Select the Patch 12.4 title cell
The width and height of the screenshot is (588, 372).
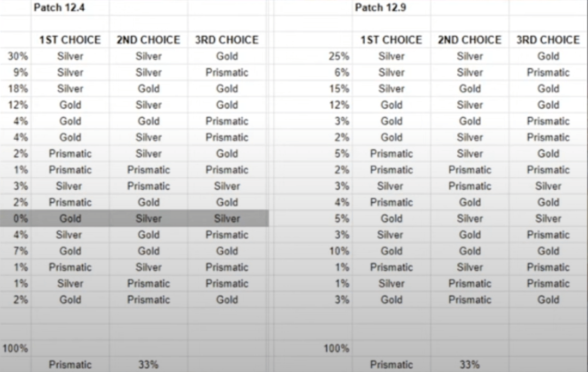(x=59, y=8)
